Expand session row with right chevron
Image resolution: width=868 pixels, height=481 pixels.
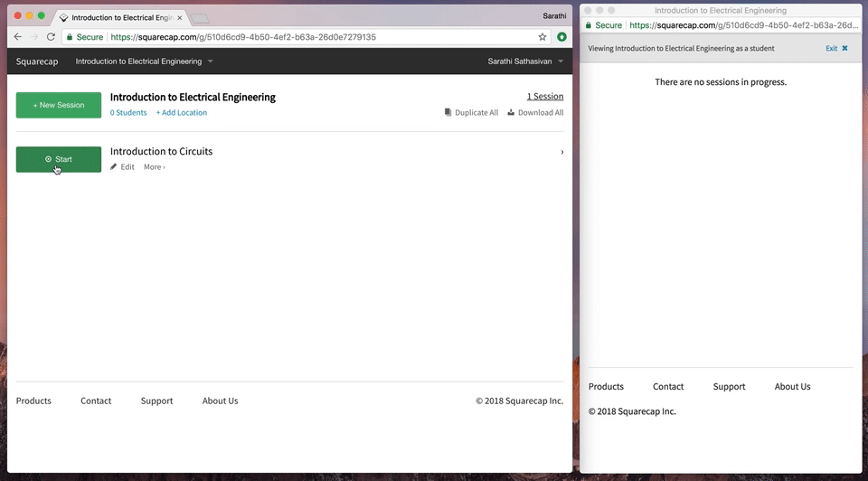(561, 152)
